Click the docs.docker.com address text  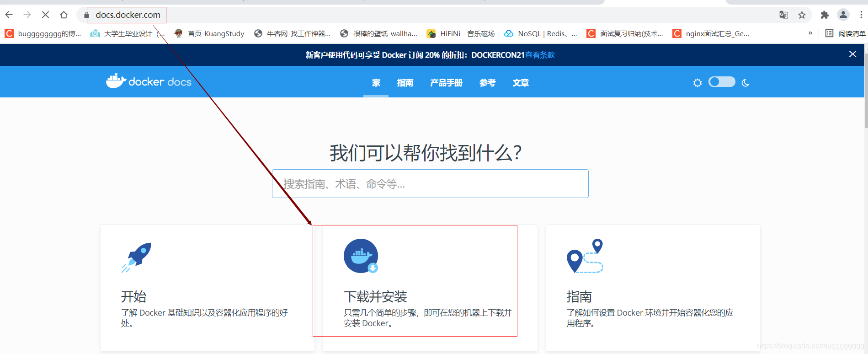(128, 15)
